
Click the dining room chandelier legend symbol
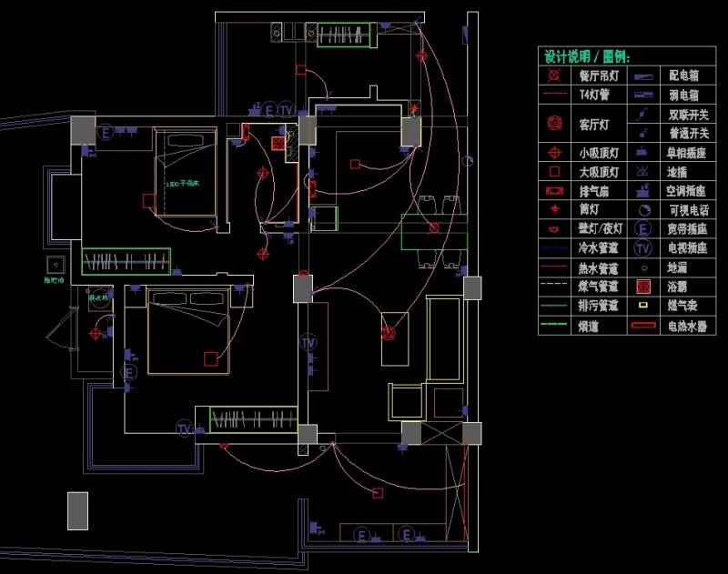click(x=553, y=76)
